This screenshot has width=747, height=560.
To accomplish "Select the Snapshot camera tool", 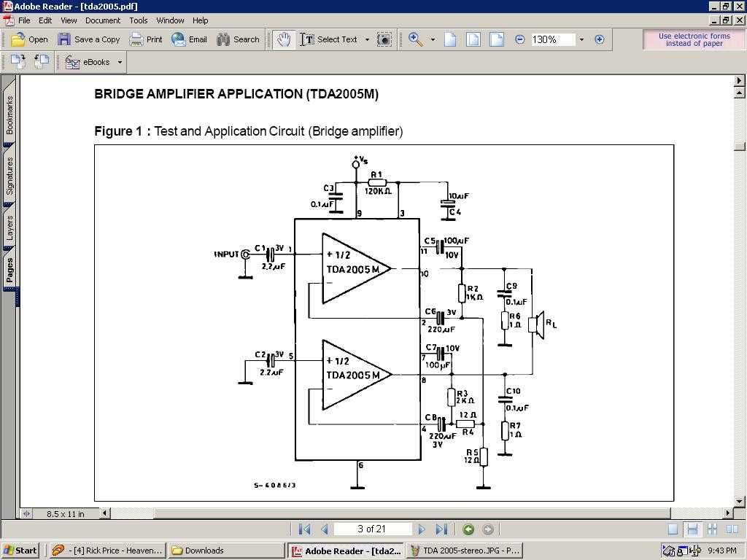I will 384,39.
